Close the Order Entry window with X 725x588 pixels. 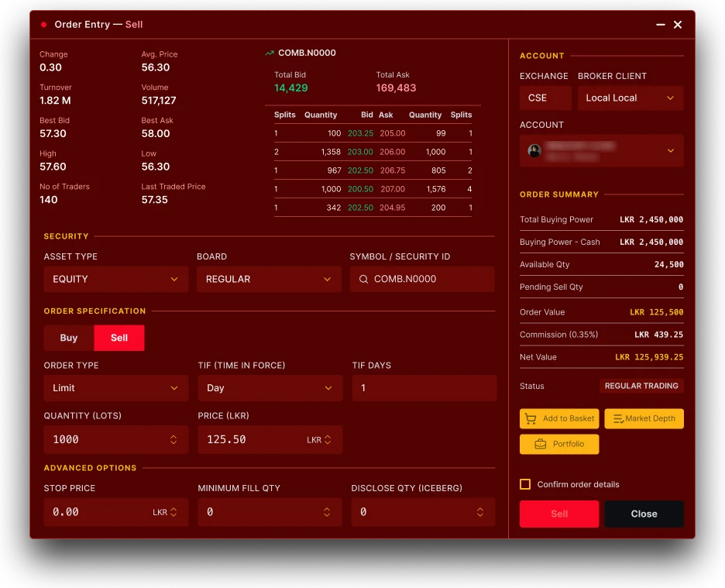click(x=678, y=25)
